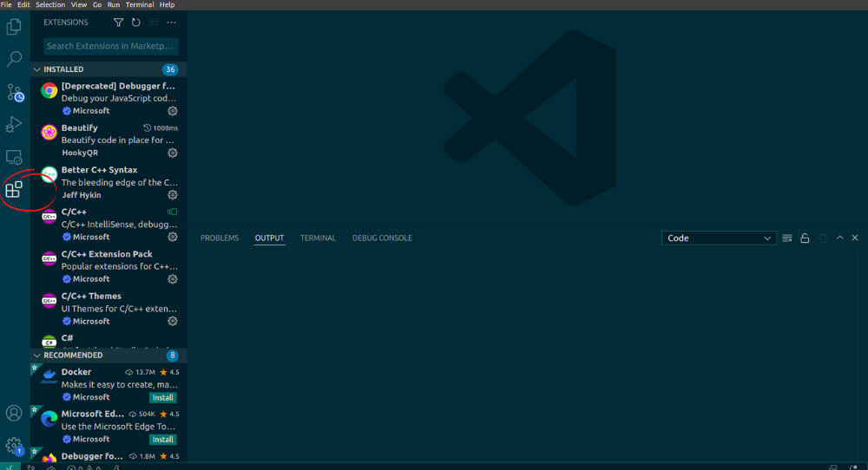Open the Run menu
The height and width of the screenshot is (470, 868).
114,4
